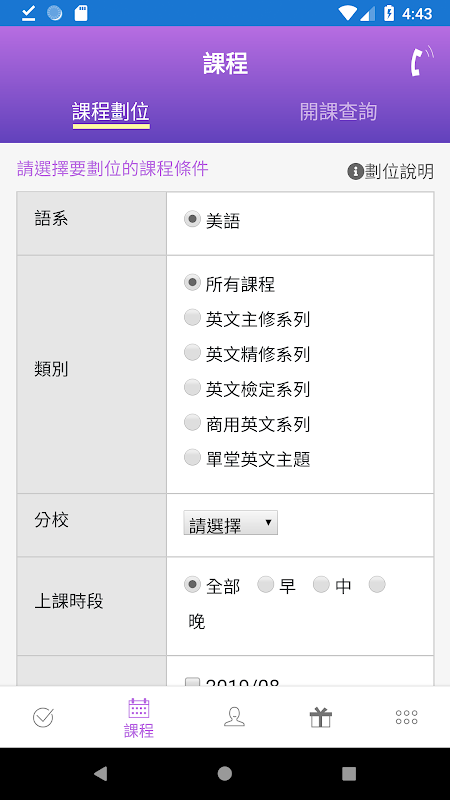This screenshot has height=800, width=450.
Task: Select the 商用英文系列 radio button
Action: [192, 422]
